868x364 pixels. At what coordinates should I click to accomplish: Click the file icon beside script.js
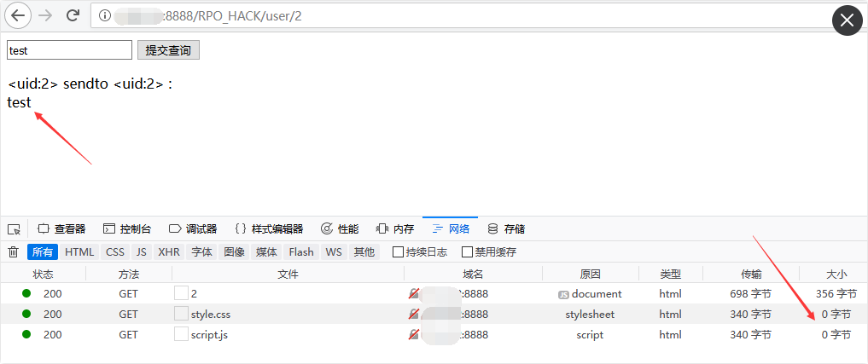click(181, 335)
